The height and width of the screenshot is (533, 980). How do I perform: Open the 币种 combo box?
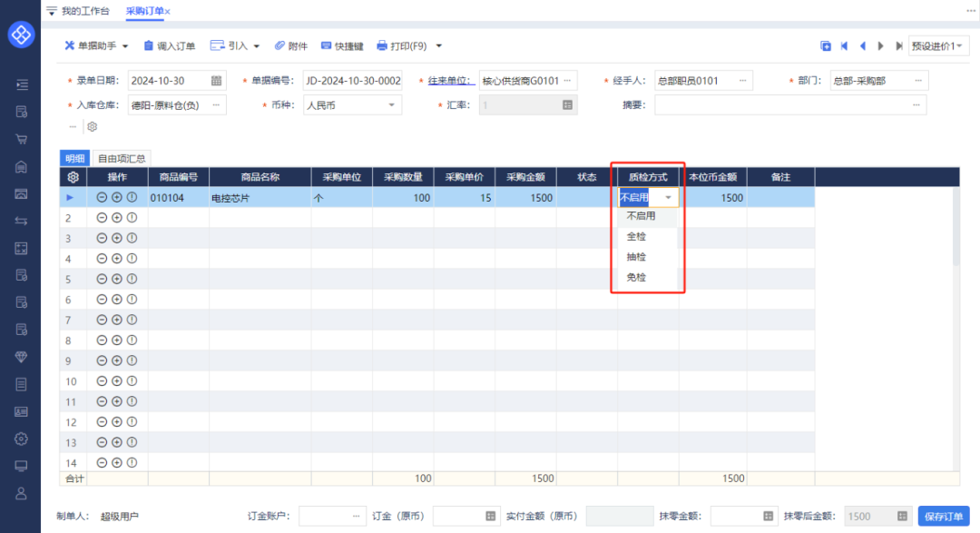click(x=352, y=105)
